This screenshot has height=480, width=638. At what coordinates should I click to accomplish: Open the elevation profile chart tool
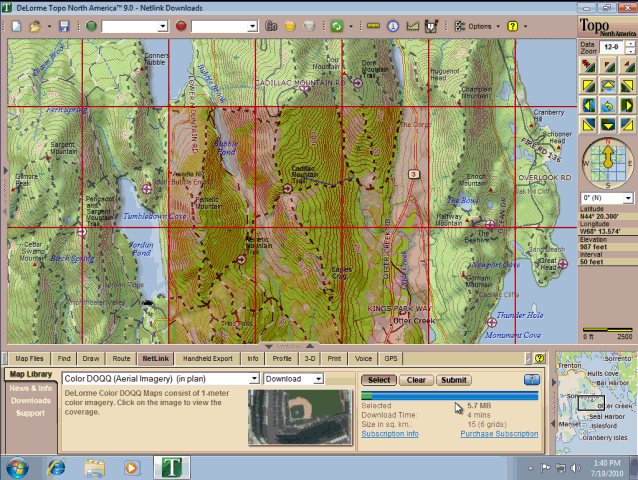[412, 26]
